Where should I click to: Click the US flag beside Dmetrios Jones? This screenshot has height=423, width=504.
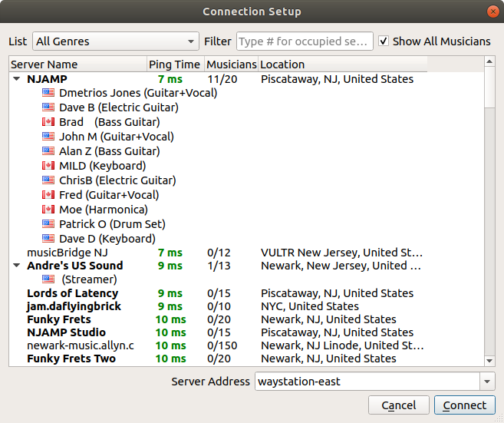coord(48,93)
